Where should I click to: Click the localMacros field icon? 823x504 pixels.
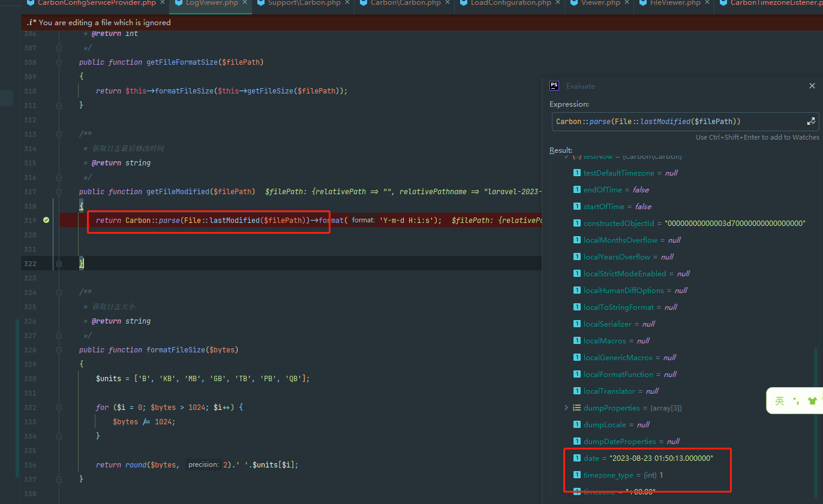tap(576, 340)
